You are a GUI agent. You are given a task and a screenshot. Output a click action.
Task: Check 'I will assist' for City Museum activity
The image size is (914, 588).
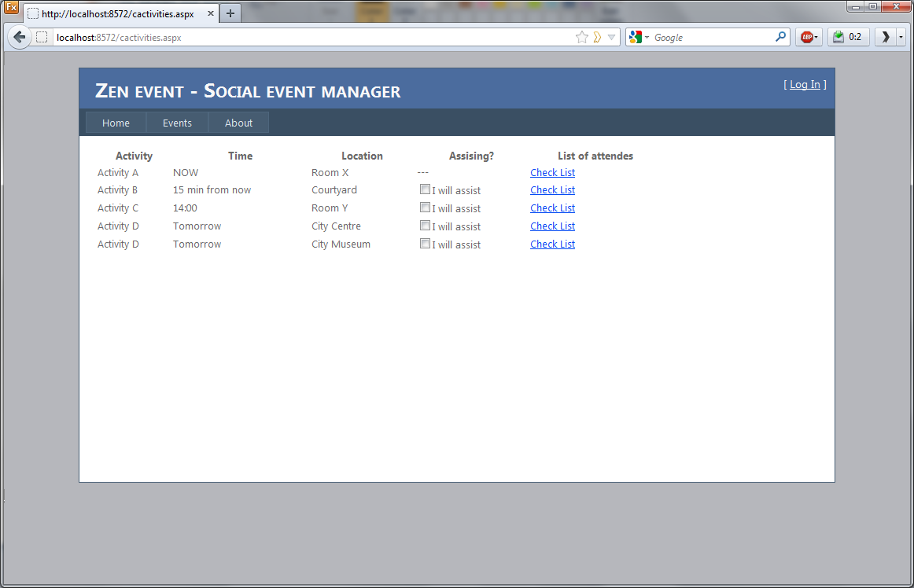(x=425, y=244)
